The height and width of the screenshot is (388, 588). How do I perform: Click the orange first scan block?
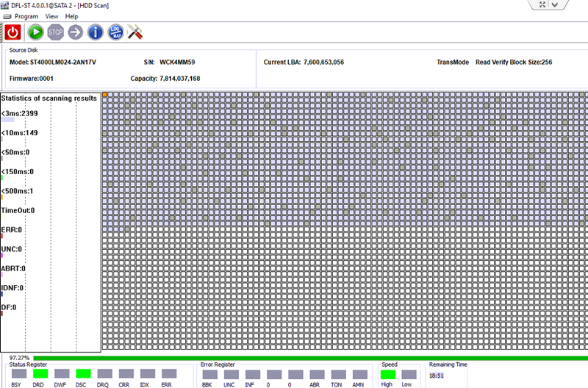tap(105, 95)
